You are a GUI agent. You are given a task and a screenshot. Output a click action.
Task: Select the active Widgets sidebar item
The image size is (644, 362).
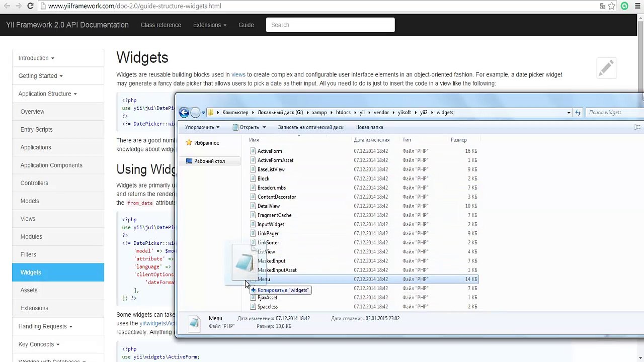(x=58, y=272)
